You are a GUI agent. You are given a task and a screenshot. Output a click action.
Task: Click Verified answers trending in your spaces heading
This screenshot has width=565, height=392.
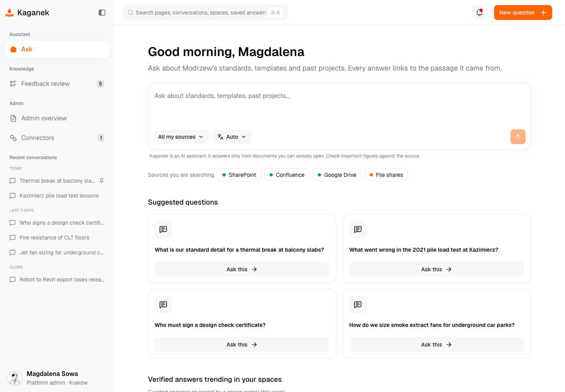coord(215,379)
